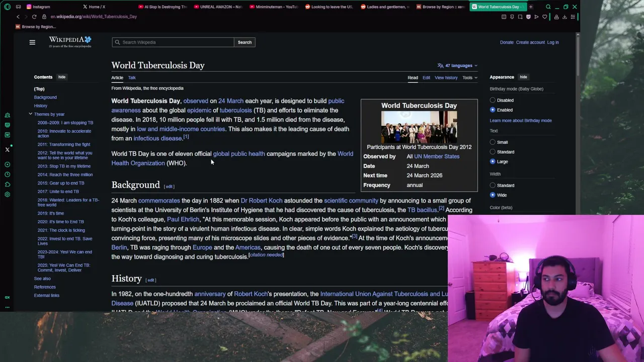644x362 pixels.
Task: Click the snapshot capture icon in address bar
Action: coord(520,17)
